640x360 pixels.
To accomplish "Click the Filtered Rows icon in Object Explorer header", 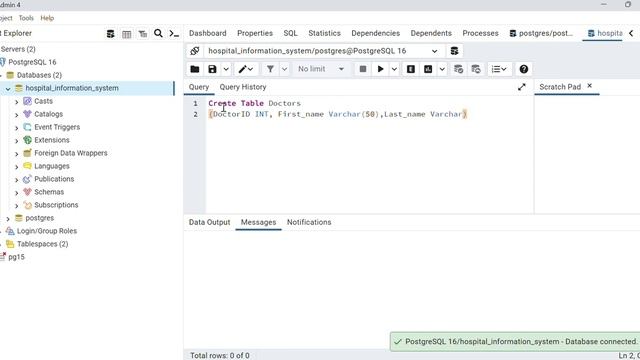I will [142, 33].
